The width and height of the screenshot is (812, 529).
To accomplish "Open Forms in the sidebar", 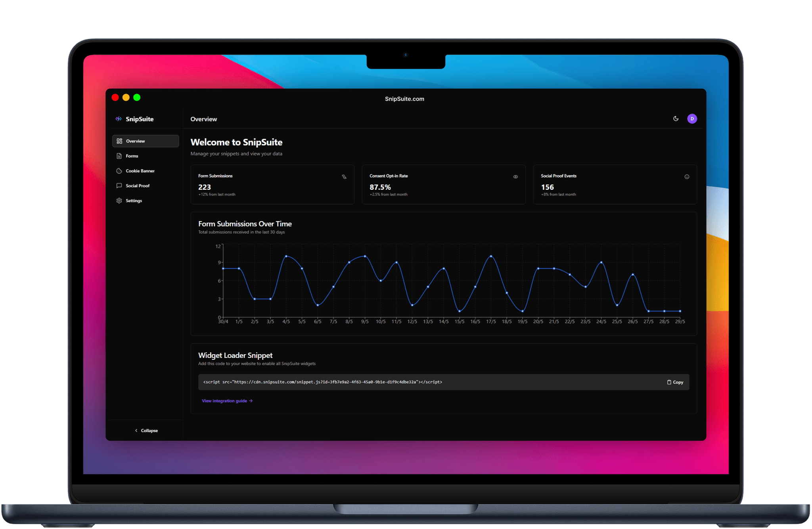I will click(x=146, y=156).
